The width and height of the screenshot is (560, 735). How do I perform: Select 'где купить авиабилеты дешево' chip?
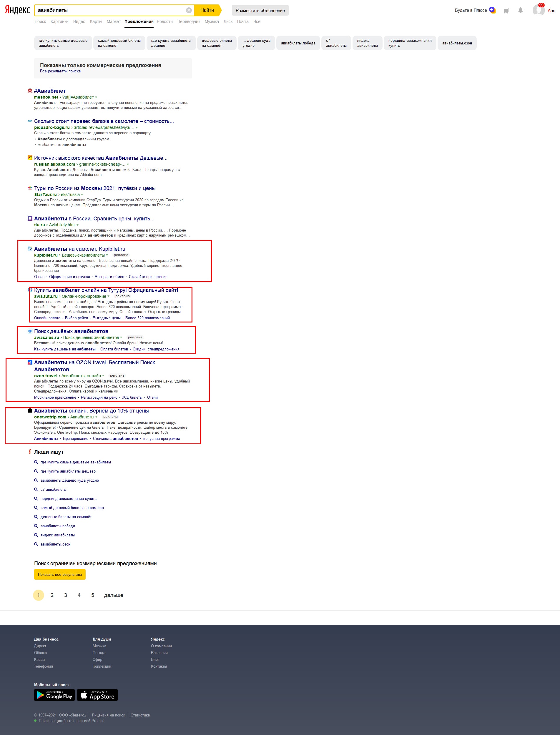(171, 43)
